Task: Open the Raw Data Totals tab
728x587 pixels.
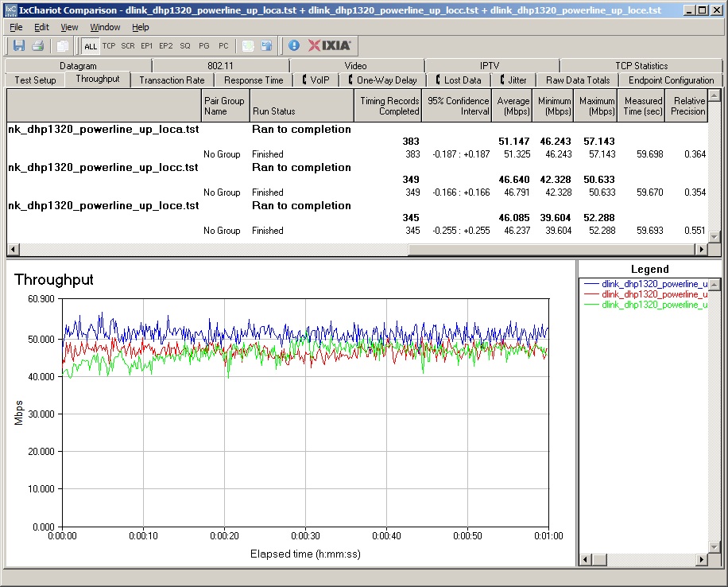Action: click(578, 80)
